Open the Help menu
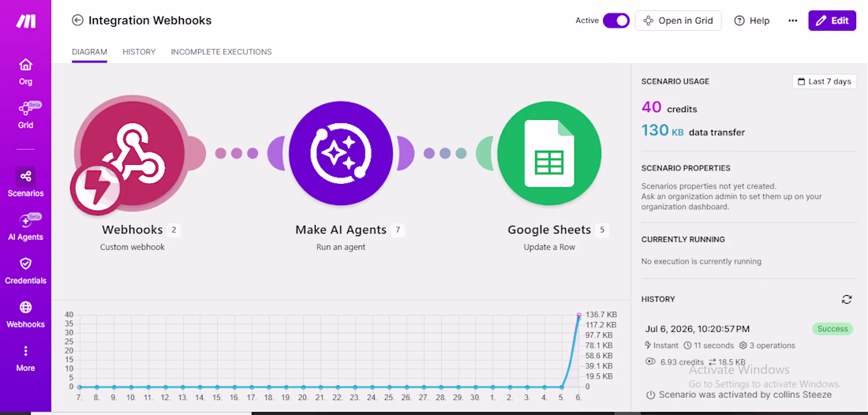 coord(752,21)
